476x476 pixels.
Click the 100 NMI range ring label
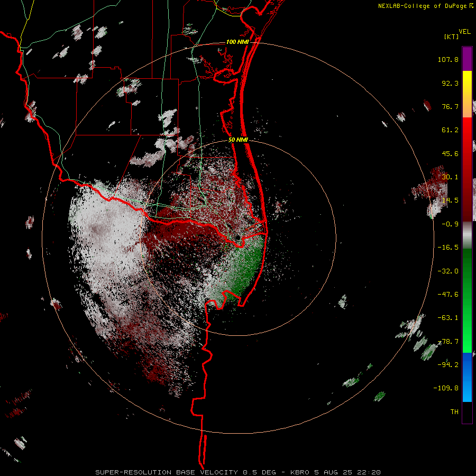(237, 42)
